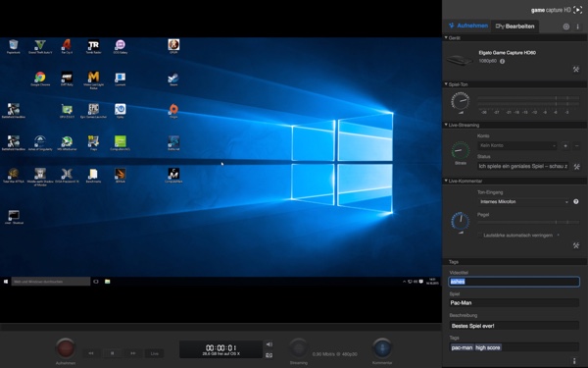
Task: Select the pac-man tag
Action: coord(462,347)
